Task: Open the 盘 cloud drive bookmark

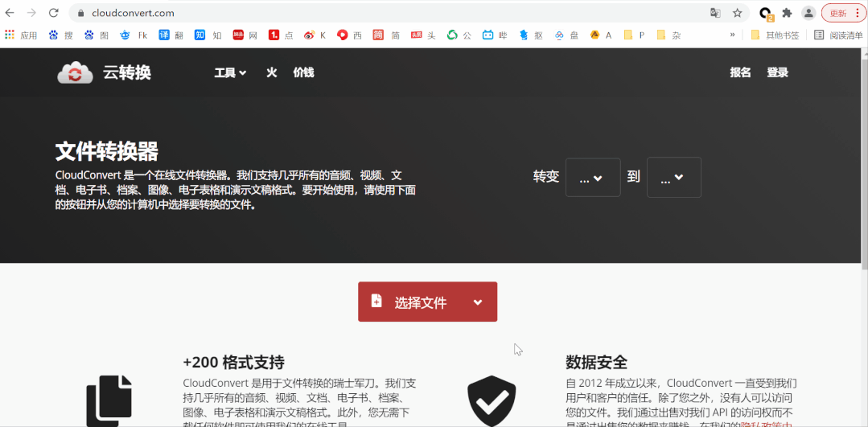Action: pyautogui.click(x=567, y=35)
